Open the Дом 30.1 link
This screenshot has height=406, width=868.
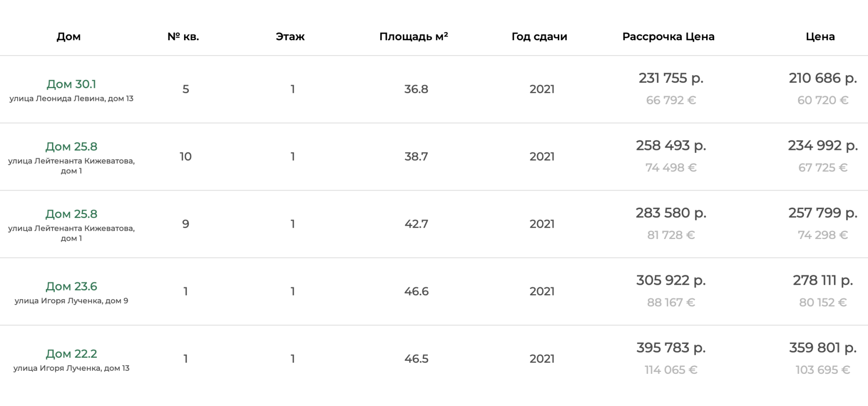[x=71, y=84]
